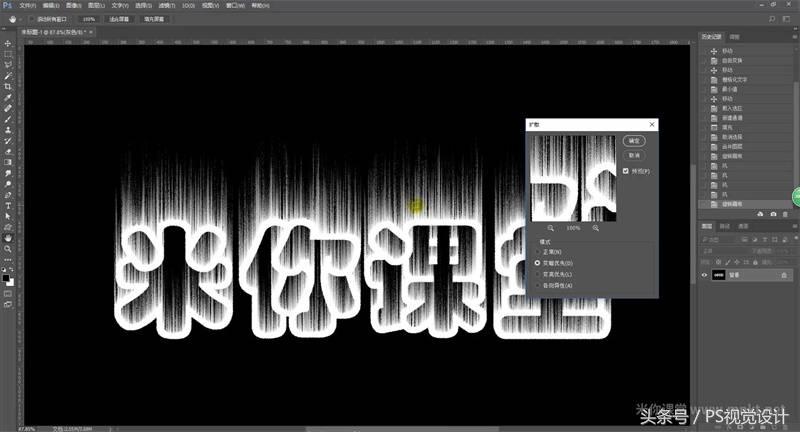The height and width of the screenshot is (432, 800).
Task: Select the Pen tool
Action: coord(8,195)
